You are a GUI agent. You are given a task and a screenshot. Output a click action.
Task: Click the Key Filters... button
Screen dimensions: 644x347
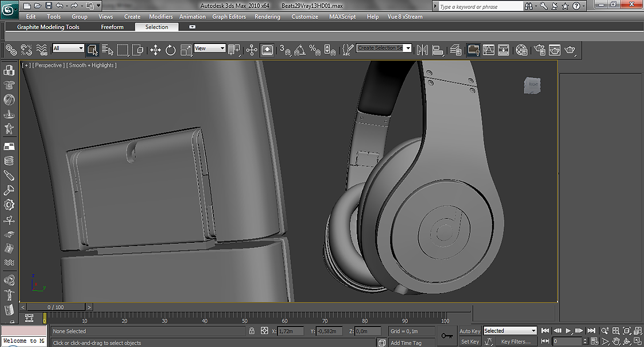515,341
